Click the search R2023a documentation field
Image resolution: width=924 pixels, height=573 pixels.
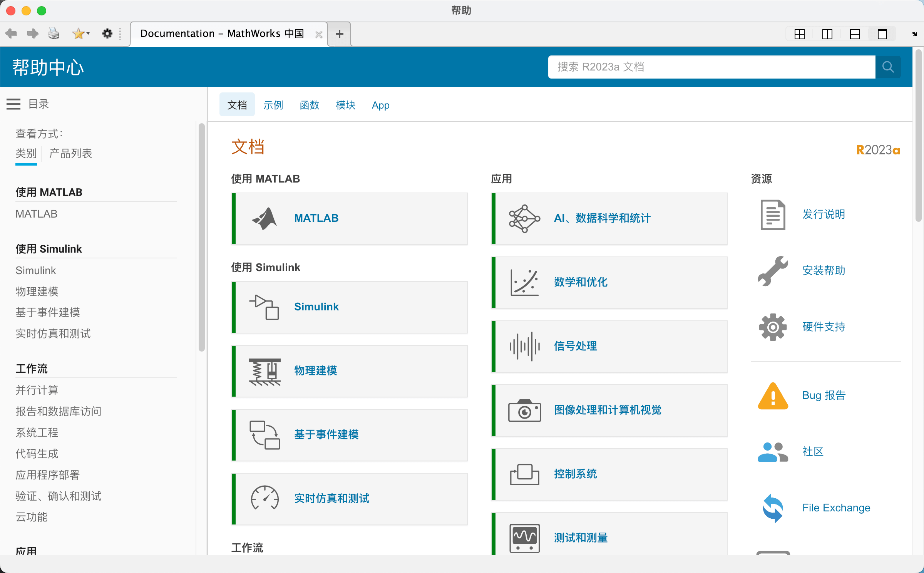point(712,67)
